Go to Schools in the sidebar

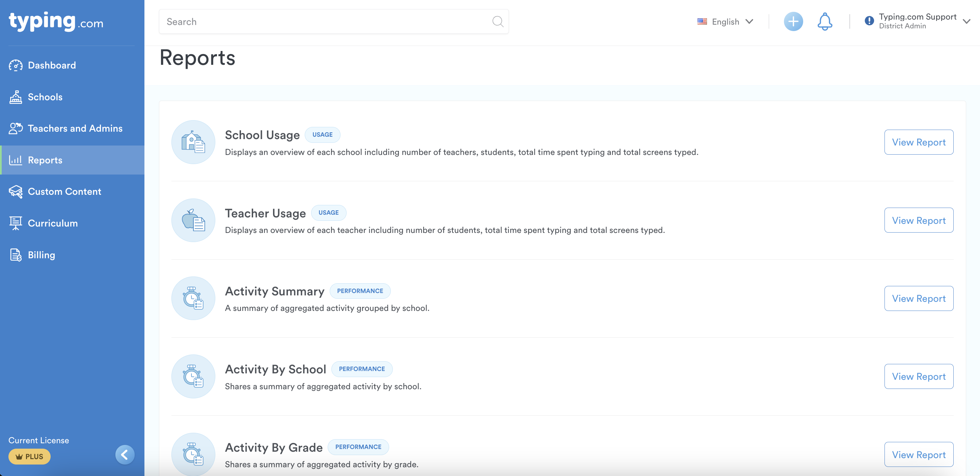pyautogui.click(x=45, y=97)
